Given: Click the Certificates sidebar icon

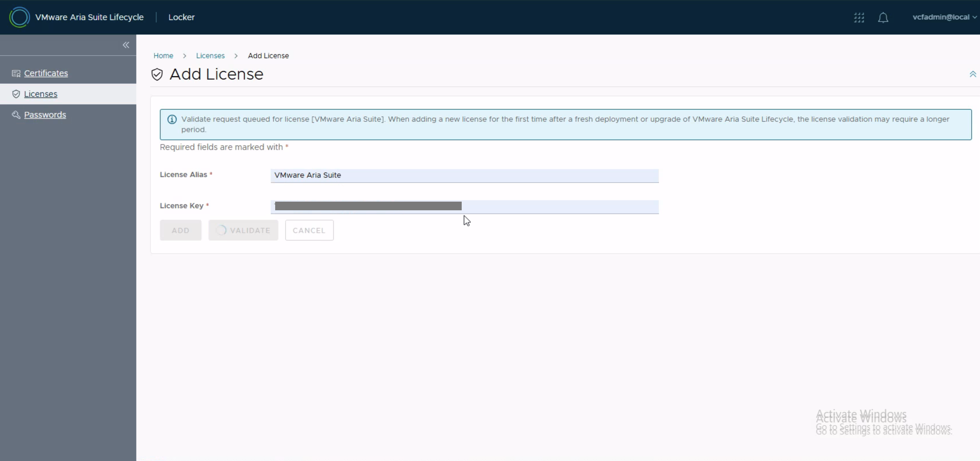Looking at the screenshot, I should click(x=16, y=73).
